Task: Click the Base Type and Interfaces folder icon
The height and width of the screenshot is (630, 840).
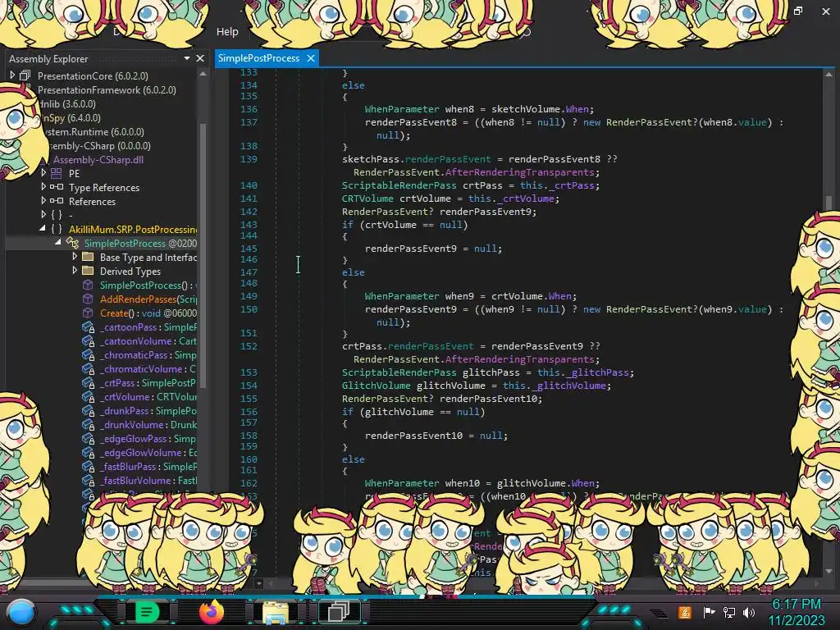Action: coord(88,257)
